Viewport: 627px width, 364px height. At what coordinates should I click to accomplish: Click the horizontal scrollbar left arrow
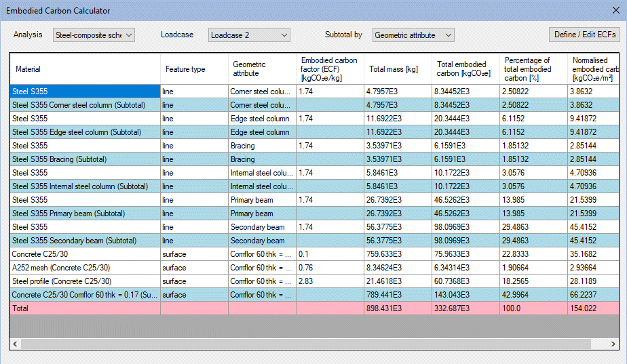pyautogui.click(x=16, y=344)
